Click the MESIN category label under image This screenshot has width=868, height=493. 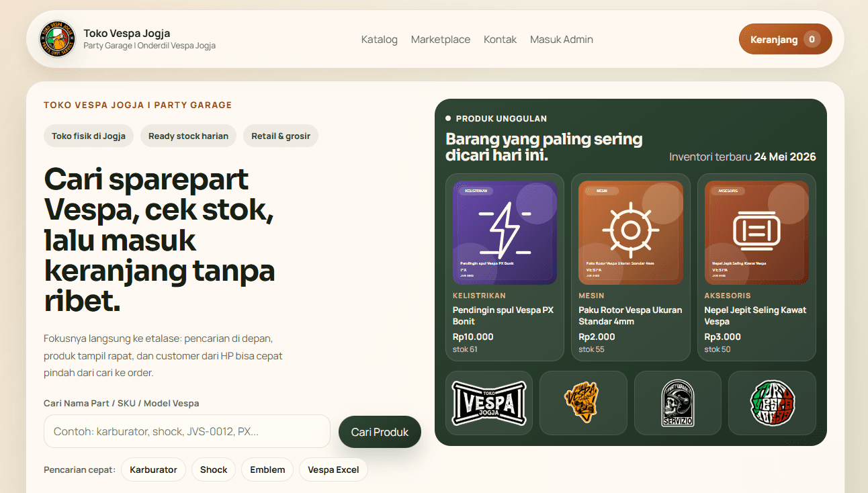pos(591,296)
